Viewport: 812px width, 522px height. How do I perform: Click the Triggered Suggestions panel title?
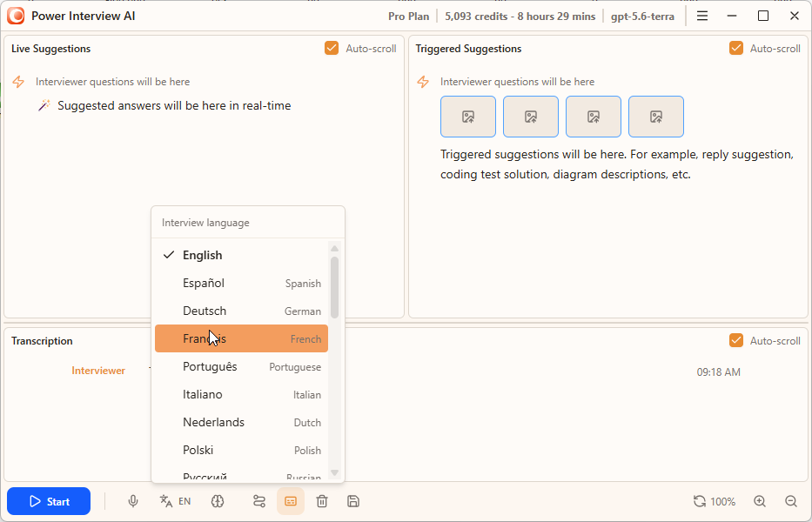click(468, 49)
